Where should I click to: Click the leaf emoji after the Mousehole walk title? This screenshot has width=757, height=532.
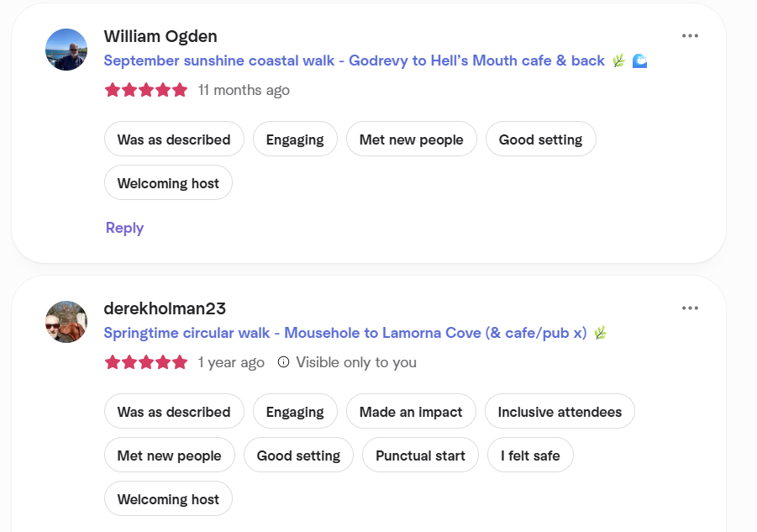[600, 333]
